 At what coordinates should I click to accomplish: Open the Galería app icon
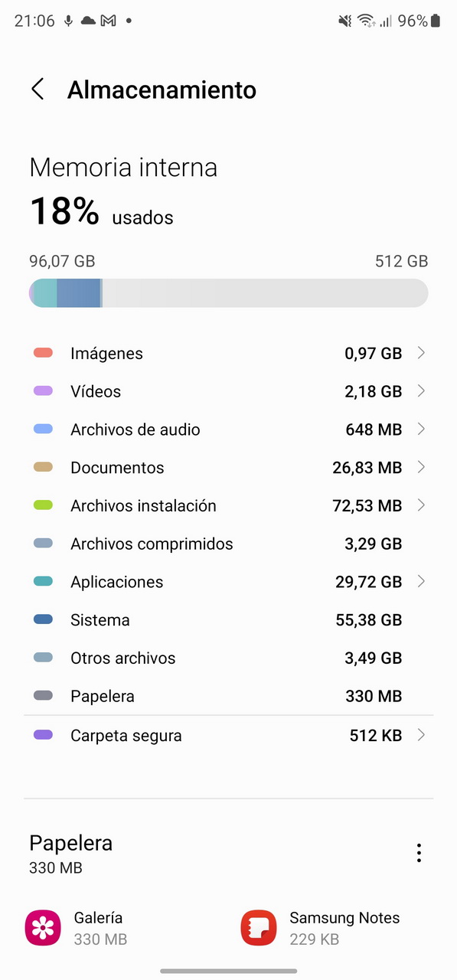[43, 928]
